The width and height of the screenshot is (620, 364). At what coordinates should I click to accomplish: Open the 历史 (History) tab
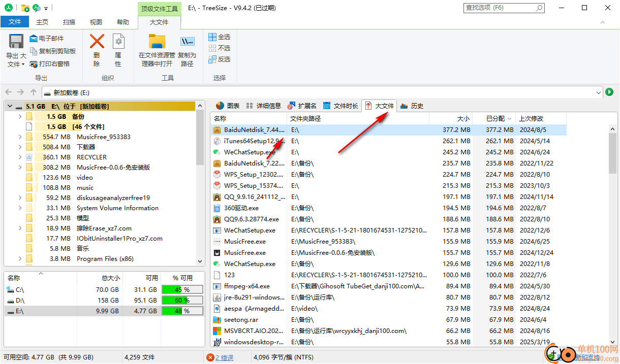(x=412, y=106)
